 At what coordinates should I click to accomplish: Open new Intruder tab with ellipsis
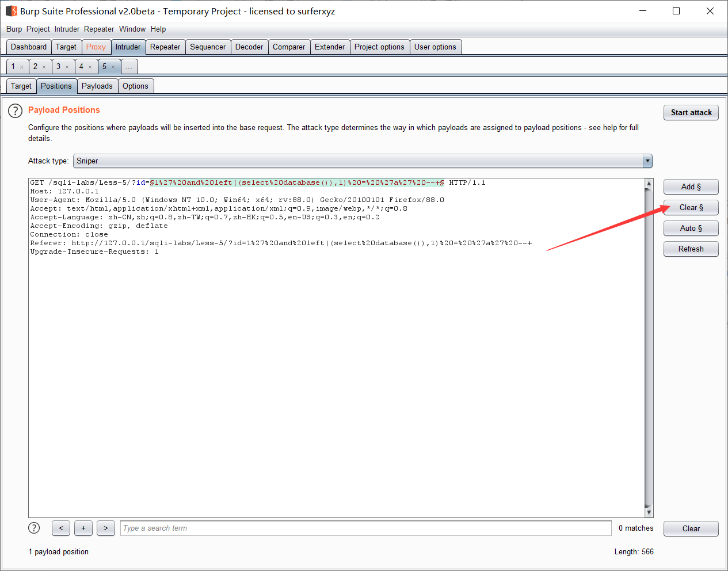pos(129,67)
